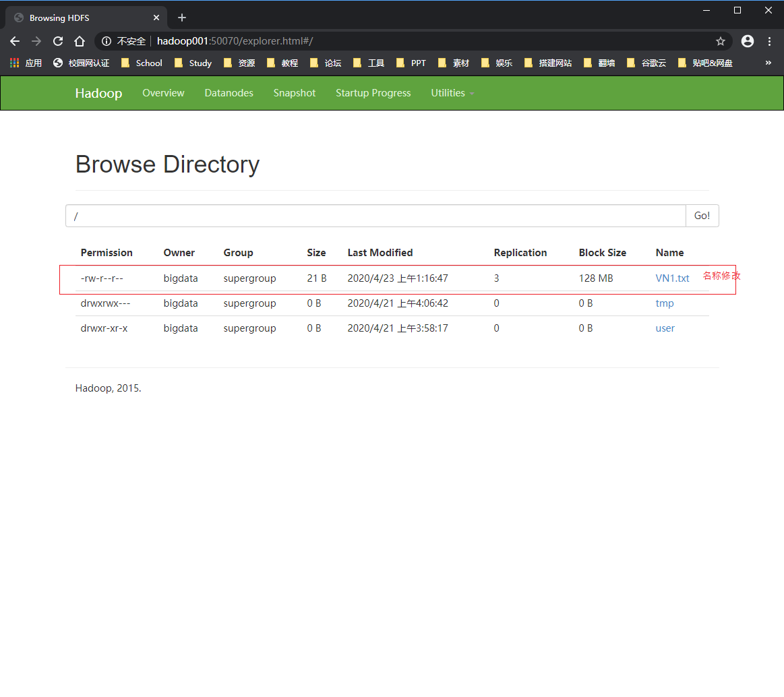Open the 论坛 bookmark folder
Screen dimensions: 784x697
(x=326, y=63)
